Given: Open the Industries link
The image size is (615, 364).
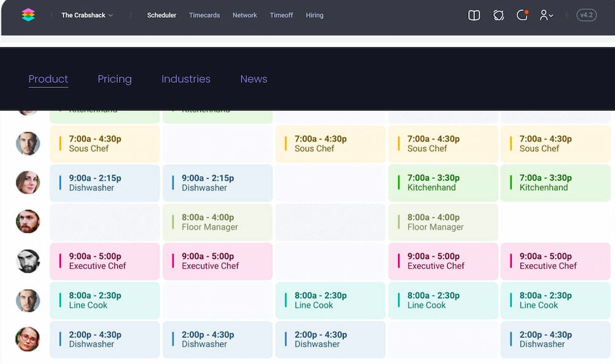Looking at the screenshot, I should point(186,79).
